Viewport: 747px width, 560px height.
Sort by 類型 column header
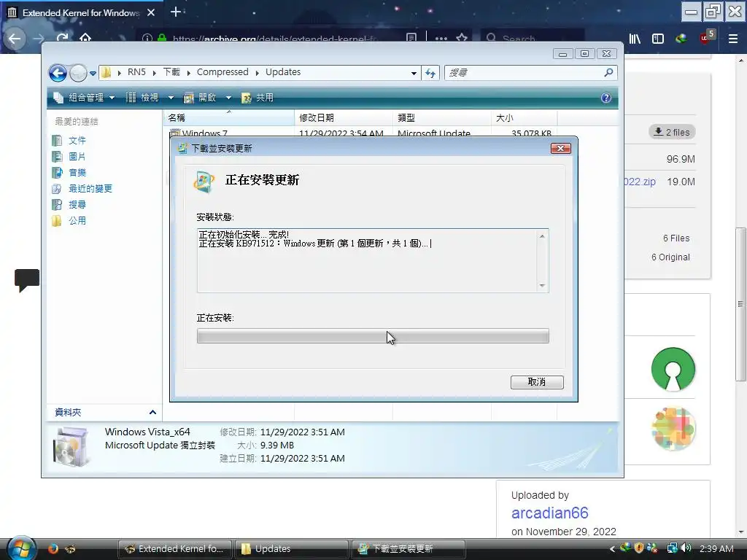click(441, 117)
